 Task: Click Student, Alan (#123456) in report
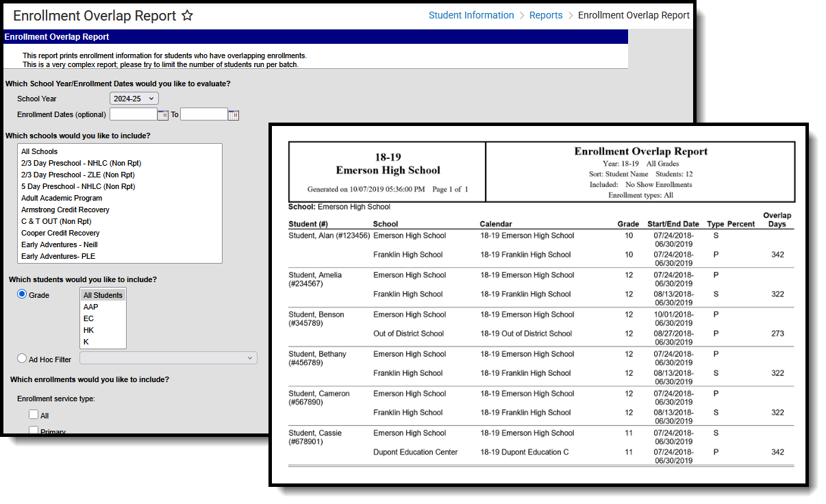click(329, 236)
